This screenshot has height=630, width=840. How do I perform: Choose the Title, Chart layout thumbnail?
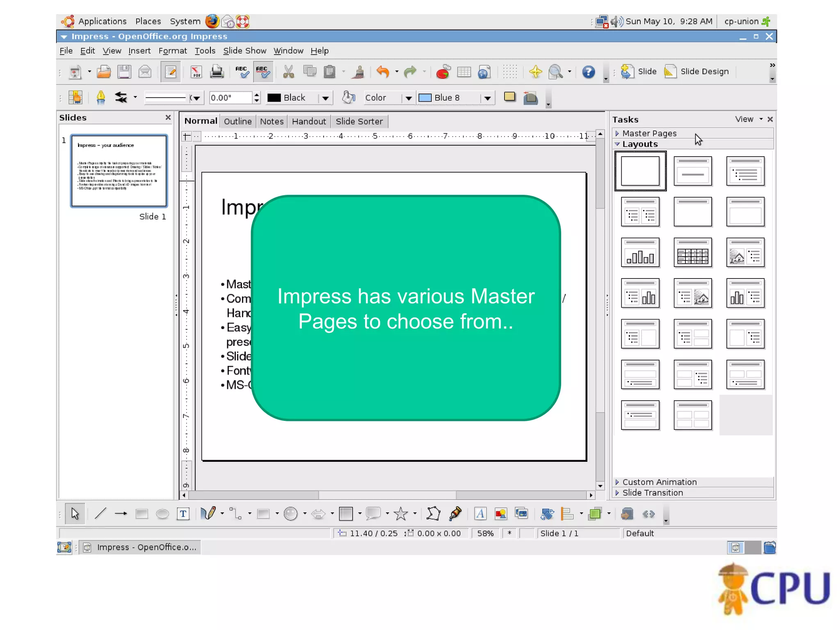pyautogui.click(x=640, y=253)
